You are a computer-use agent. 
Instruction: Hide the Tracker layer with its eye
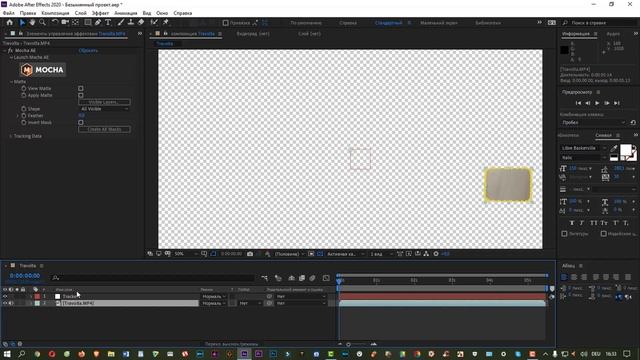[x=5, y=296]
